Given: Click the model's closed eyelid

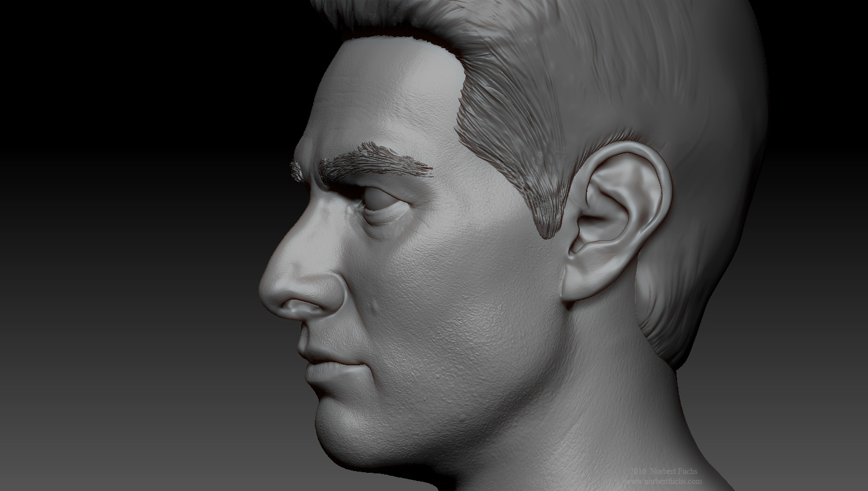Looking at the screenshot, I should coord(382,201).
